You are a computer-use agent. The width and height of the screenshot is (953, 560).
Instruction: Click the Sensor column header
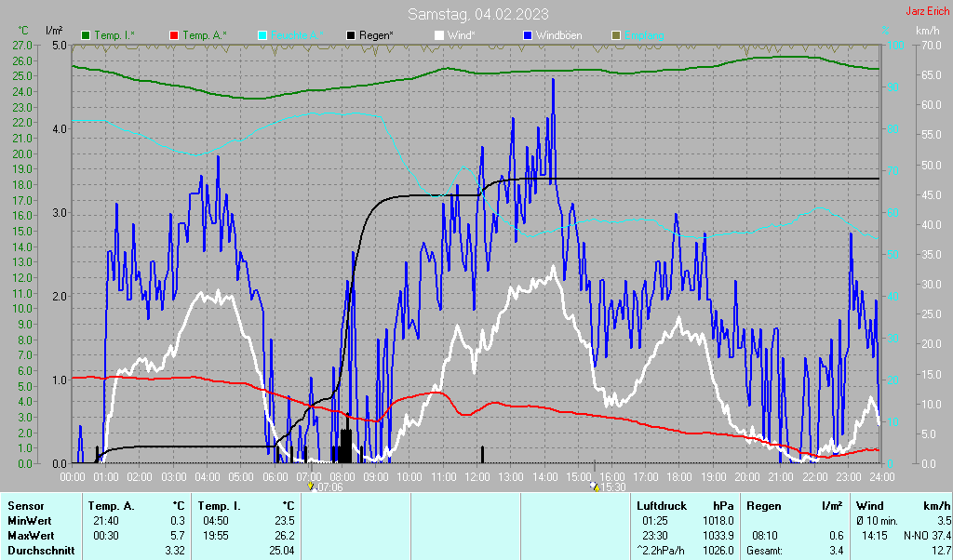(25, 506)
